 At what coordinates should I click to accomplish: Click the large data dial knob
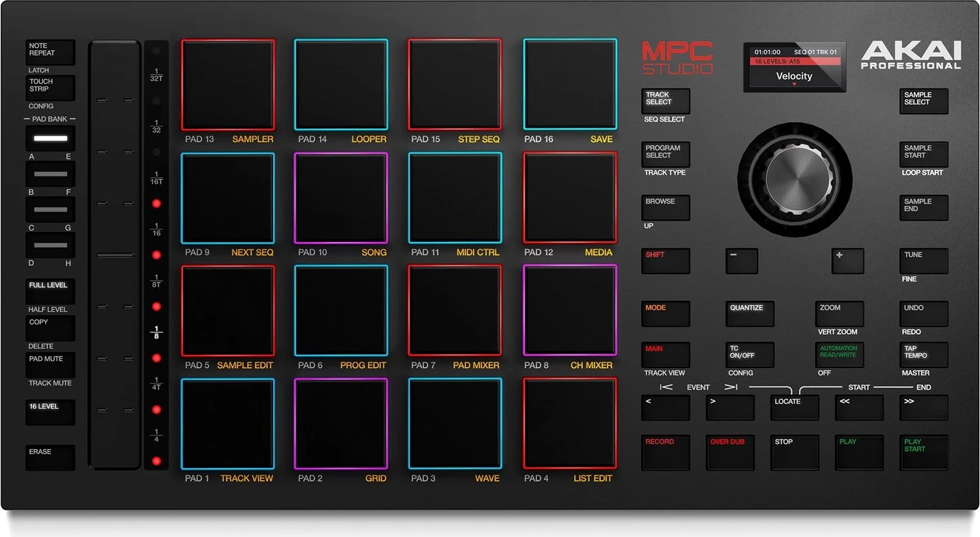[795, 179]
